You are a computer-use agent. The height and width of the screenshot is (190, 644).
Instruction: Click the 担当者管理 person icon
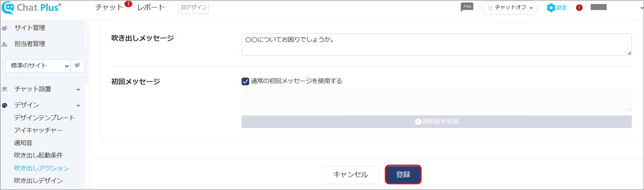pyautogui.click(x=5, y=44)
